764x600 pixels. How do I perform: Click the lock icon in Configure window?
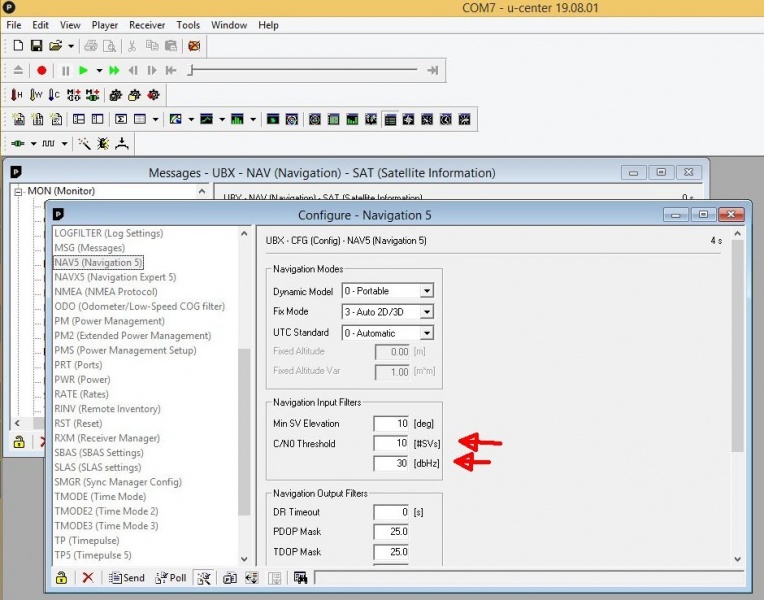[61, 578]
